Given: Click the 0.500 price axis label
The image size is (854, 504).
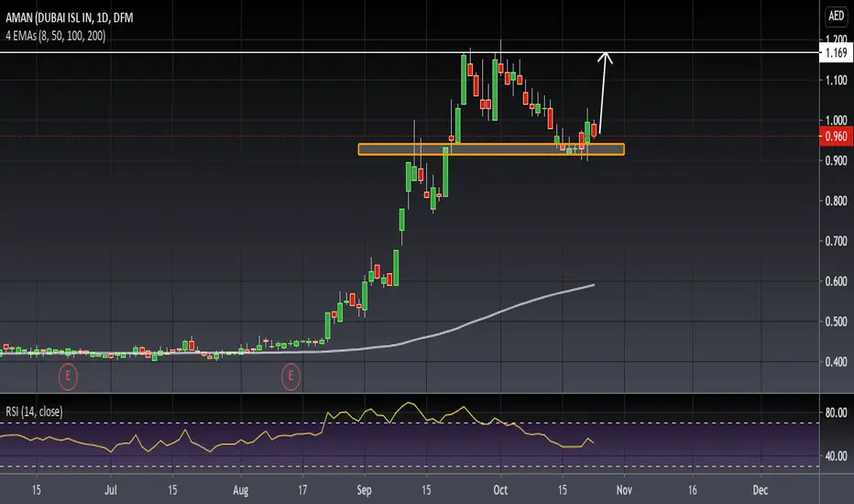Looking at the screenshot, I should click(836, 322).
